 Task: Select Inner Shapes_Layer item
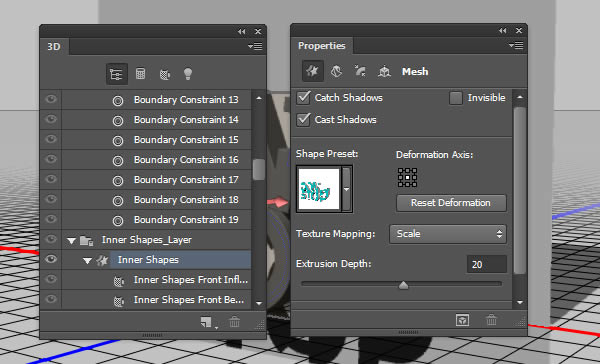[157, 240]
